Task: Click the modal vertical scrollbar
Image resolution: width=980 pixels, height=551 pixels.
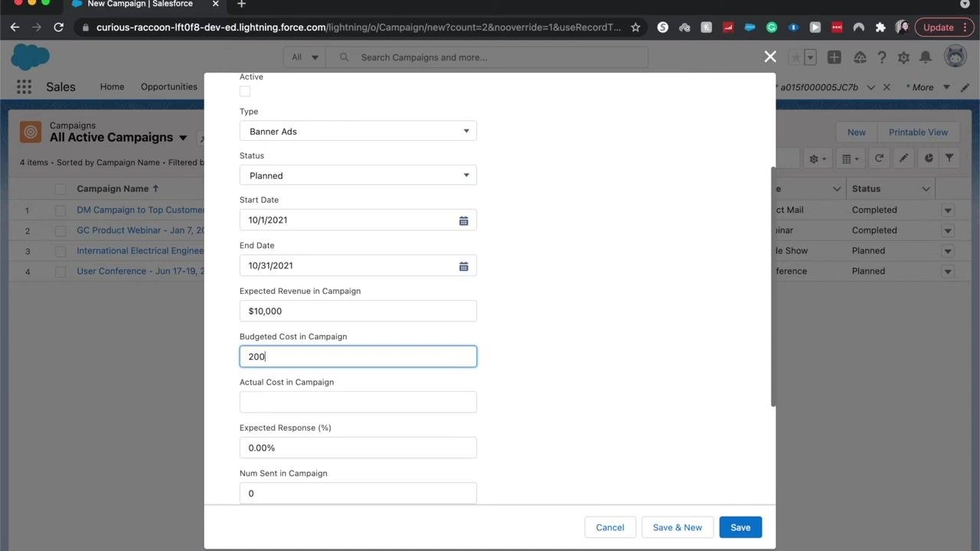Action: pyautogui.click(x=773, y=287)
